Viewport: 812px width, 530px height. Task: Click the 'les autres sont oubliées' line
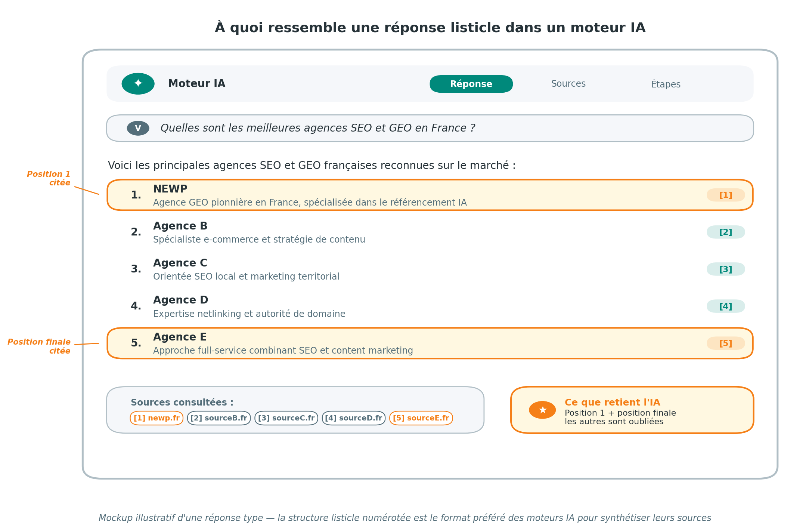coord(614,422)
